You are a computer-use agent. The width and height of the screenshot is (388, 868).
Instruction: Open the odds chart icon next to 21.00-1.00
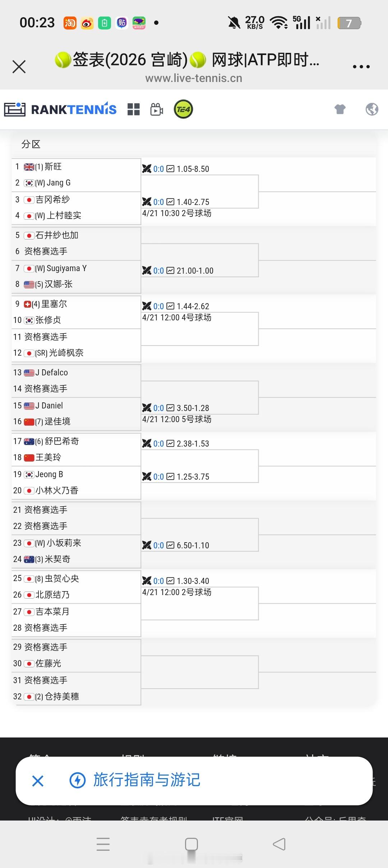coord(170,271)
